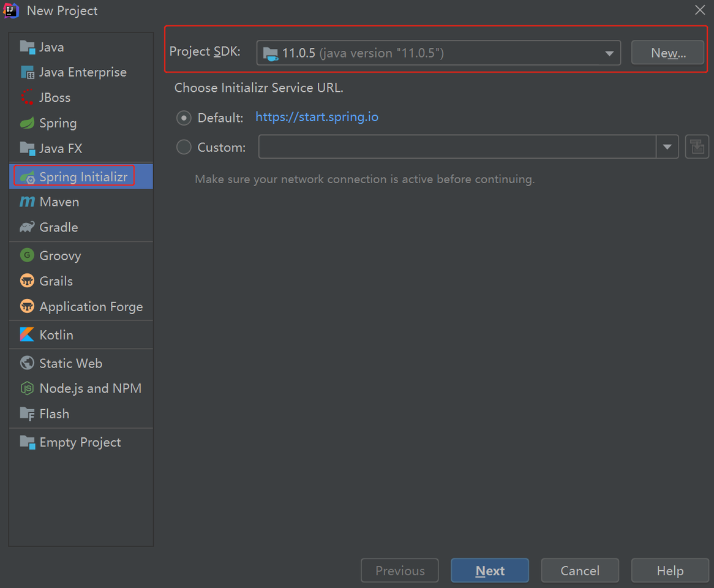Viewport: 714px width, 588px height.
Task: Expand the Custom URL dropdown arrow
Action: tap(667, 147)
